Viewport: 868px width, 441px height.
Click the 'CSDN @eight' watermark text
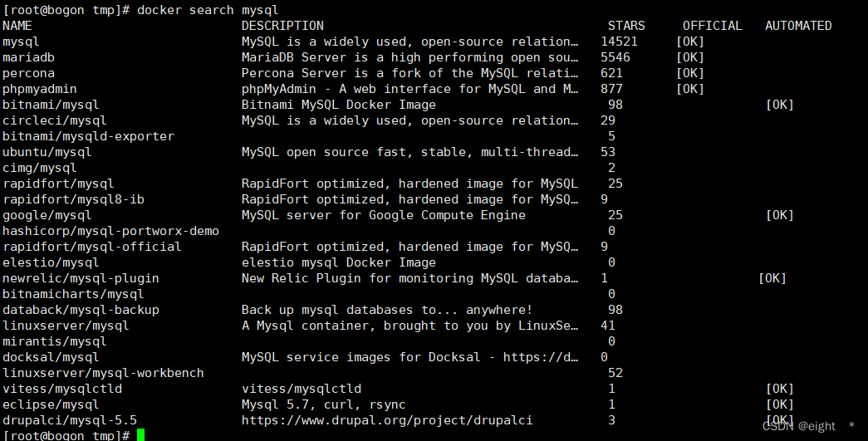tap(799, 426)
